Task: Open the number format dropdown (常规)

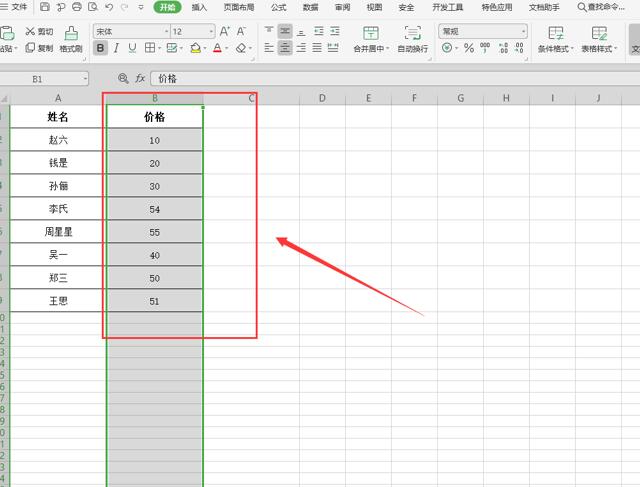Action: pos(523,31)
